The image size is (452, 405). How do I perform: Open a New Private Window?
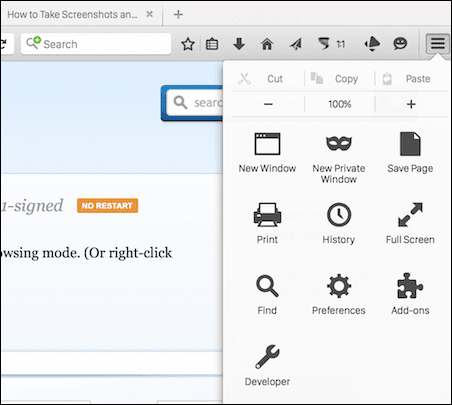(x=339, y=158)
